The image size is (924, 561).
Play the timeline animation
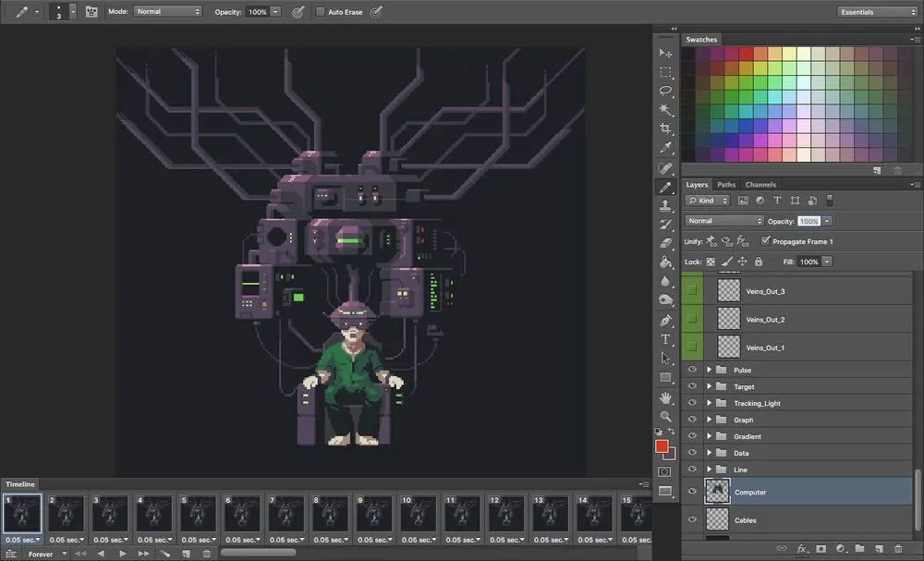123,554
